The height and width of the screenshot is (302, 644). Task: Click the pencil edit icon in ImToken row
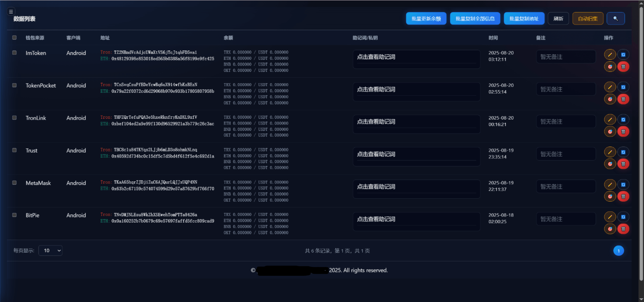610,55
